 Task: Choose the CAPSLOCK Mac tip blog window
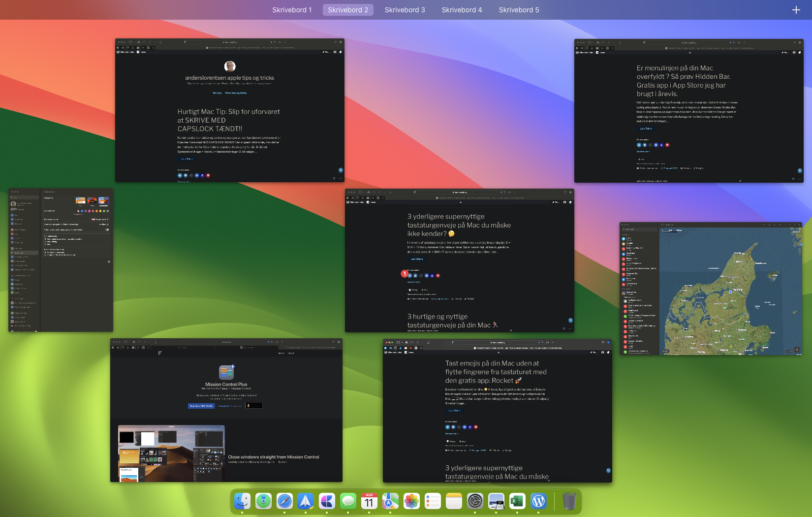[x=229, y=110]
